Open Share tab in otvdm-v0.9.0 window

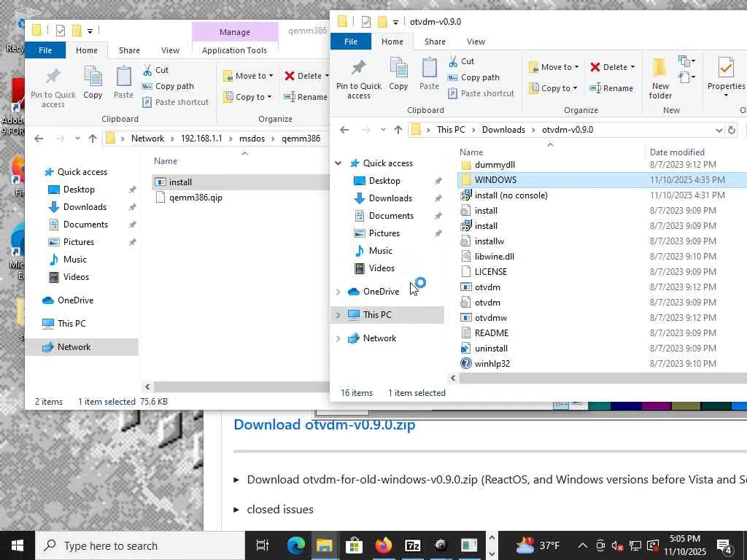[x=435, y=42]
